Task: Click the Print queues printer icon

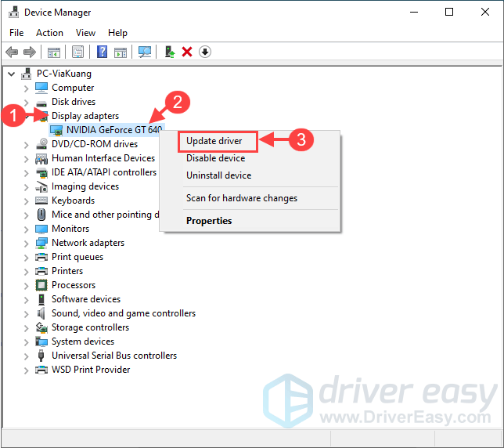Action: coord(41,257)
